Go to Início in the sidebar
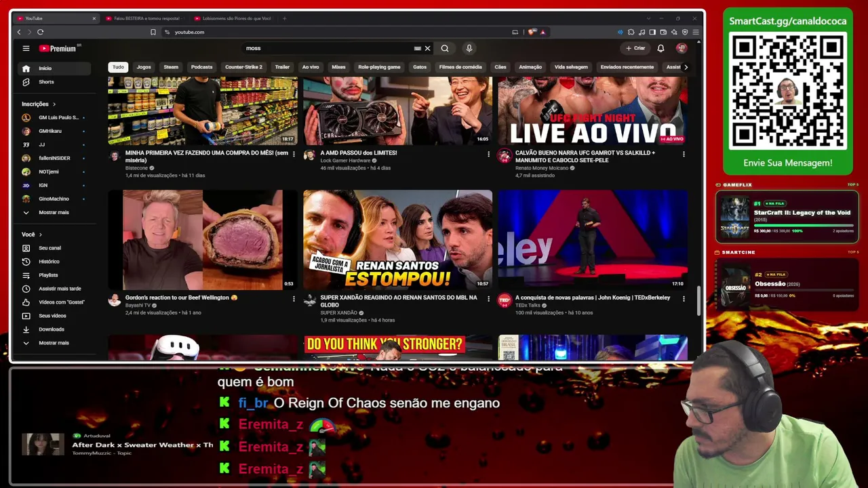Image resolution: width=868 pixels, height=488 pixels. tap(54, 68)
